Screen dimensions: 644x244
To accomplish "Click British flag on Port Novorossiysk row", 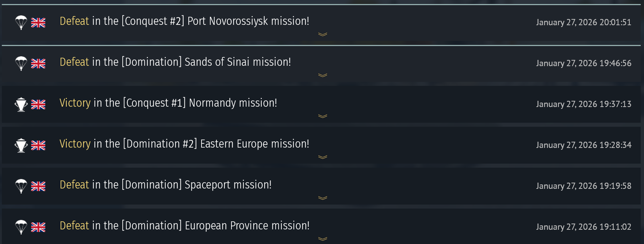I will click(x=38, y=23).
